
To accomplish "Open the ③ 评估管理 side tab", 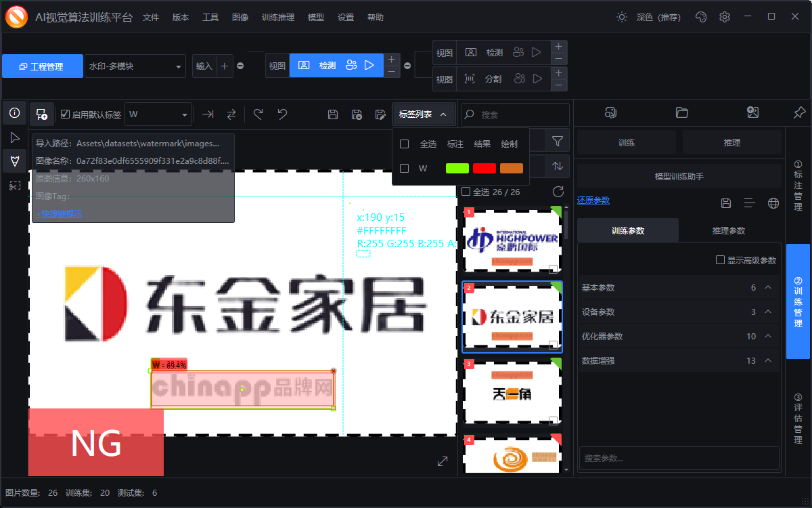I will pyautogui.click(x=798, y=419).
